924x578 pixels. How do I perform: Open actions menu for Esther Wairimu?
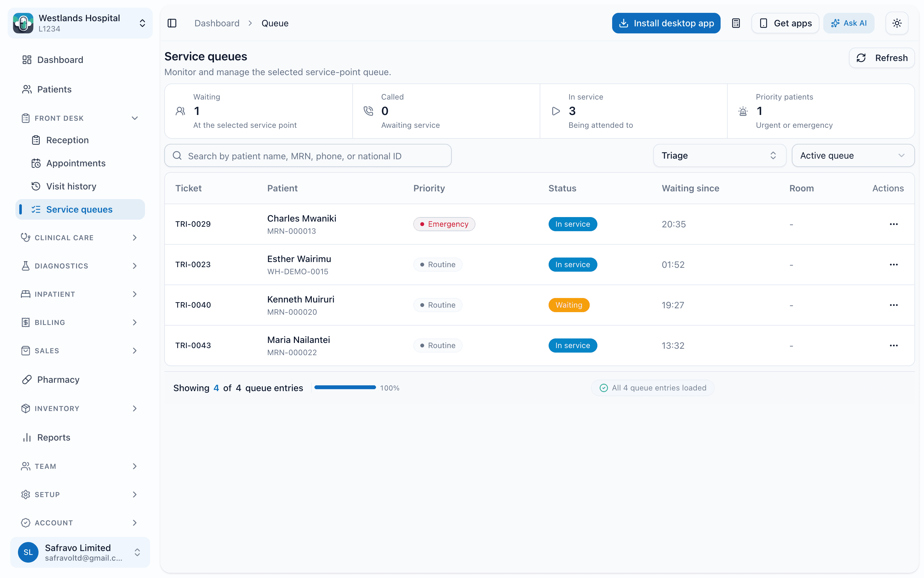point(894,265)
